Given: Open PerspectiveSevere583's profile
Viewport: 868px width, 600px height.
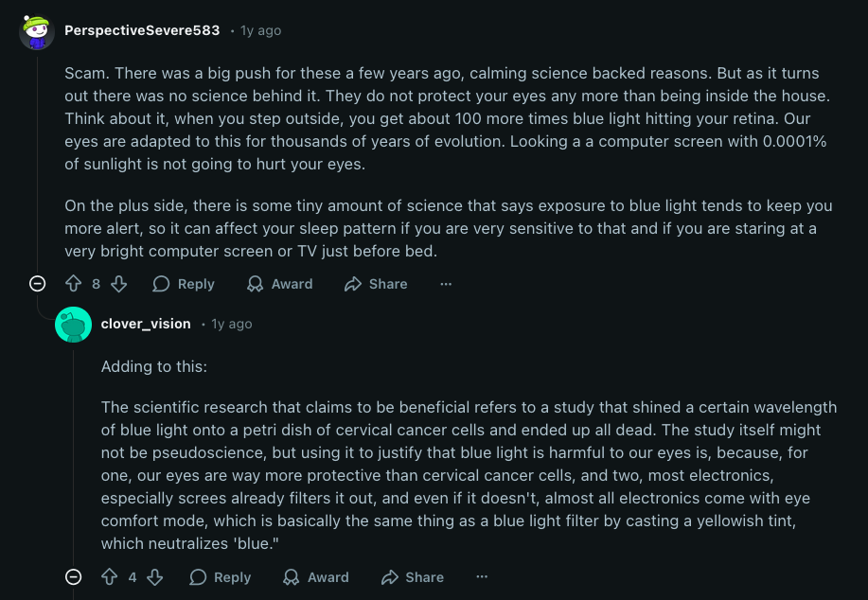Looking at the screenshot, I should pyautogui.click(x=142, y=30).
